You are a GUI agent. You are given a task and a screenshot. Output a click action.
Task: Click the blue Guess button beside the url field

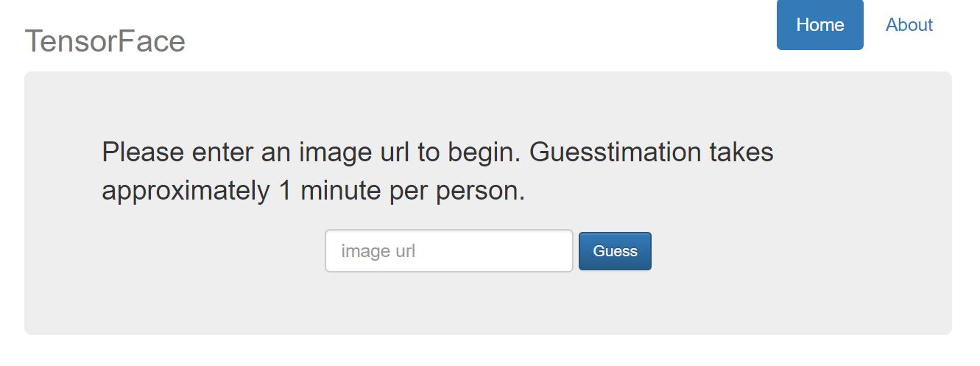click(x=615, y=251)
